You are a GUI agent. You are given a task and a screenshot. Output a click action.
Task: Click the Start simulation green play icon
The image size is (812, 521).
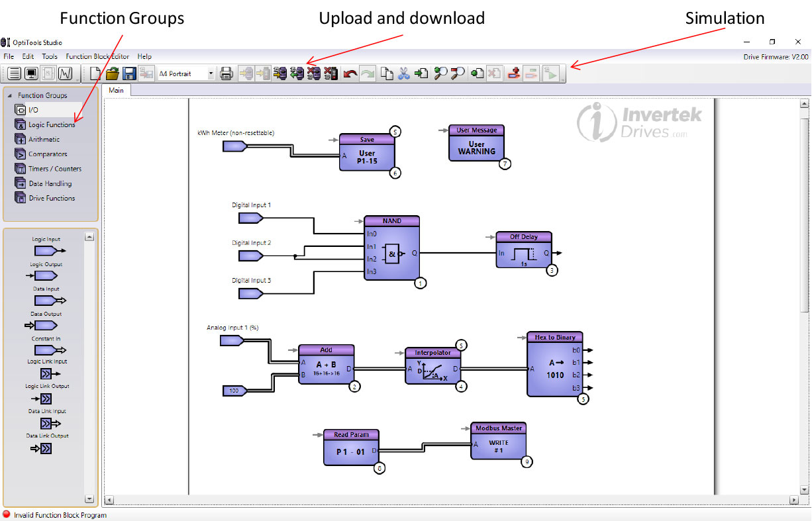click(x=550, y=73)
